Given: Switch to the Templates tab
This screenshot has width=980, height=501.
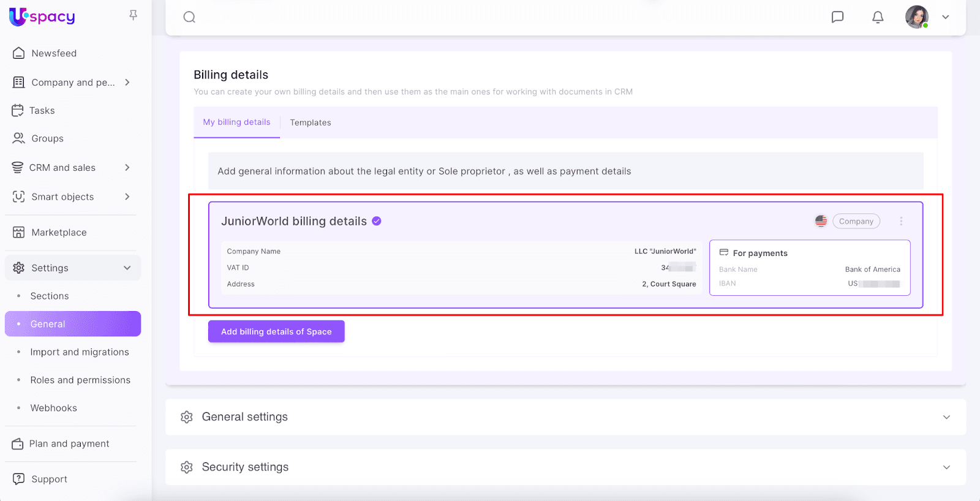Looking at the screenshot, I should click(311, 122).
